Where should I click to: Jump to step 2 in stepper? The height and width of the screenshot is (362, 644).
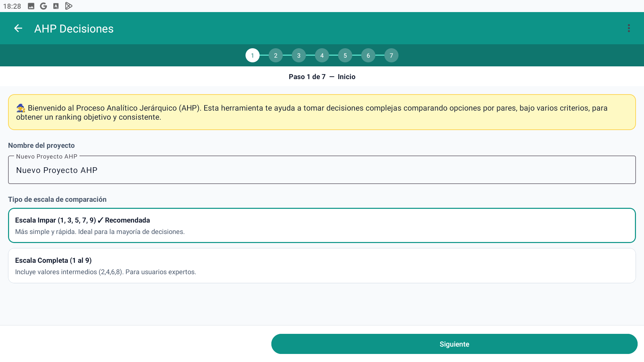pos(276,55)
